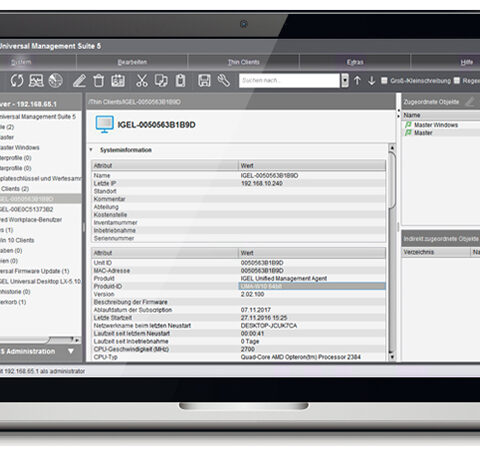
Task: Click the 'IGEL Unified Management Agent' value
Action: [x=284, y=278]
